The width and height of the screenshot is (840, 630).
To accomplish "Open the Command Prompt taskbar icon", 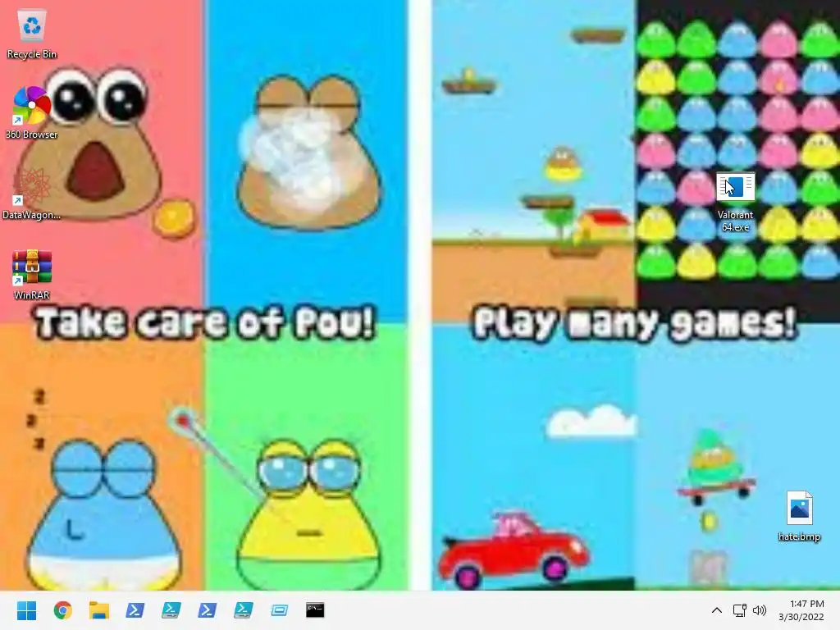I will click(x=315, y=610).
